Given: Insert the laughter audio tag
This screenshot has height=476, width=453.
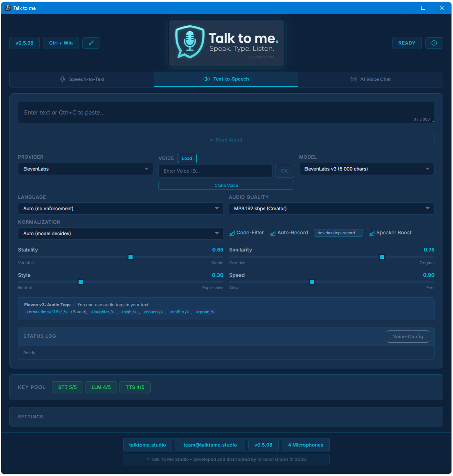Looking at the screenshot, I should tap(103, 312).
